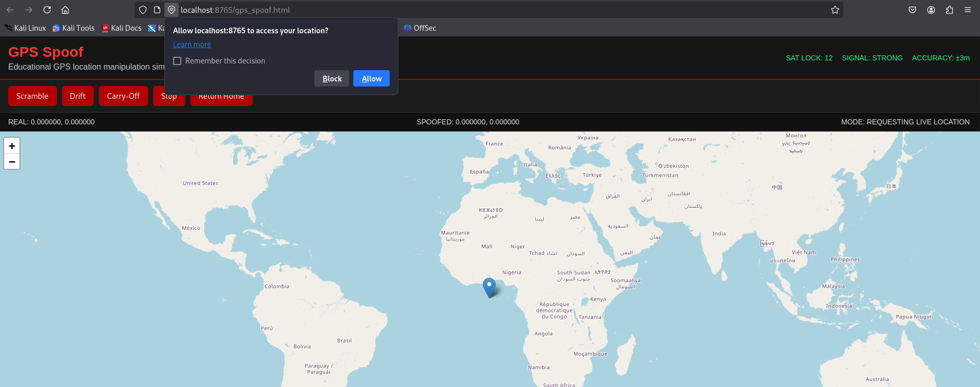Open the Firefox account icon
Image resolution: width=980 pixels, height=387 pixels.
(x=931, y=10)
